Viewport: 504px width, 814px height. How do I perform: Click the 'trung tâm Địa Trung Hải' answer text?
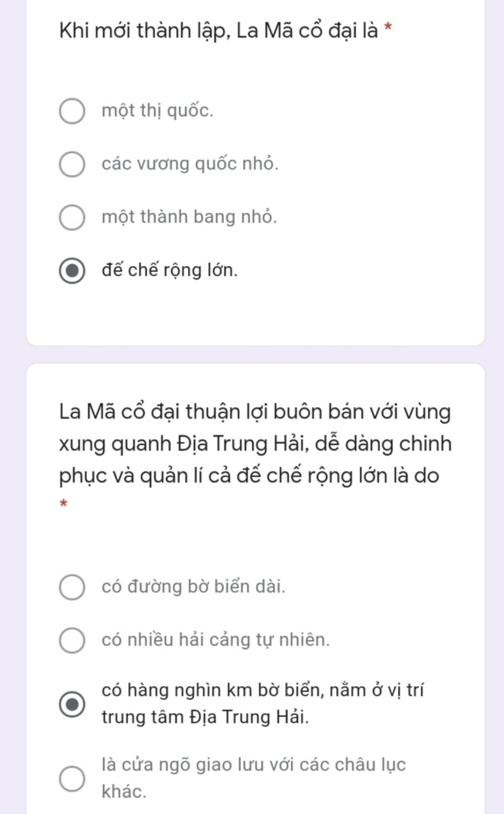tap(205, 717)
